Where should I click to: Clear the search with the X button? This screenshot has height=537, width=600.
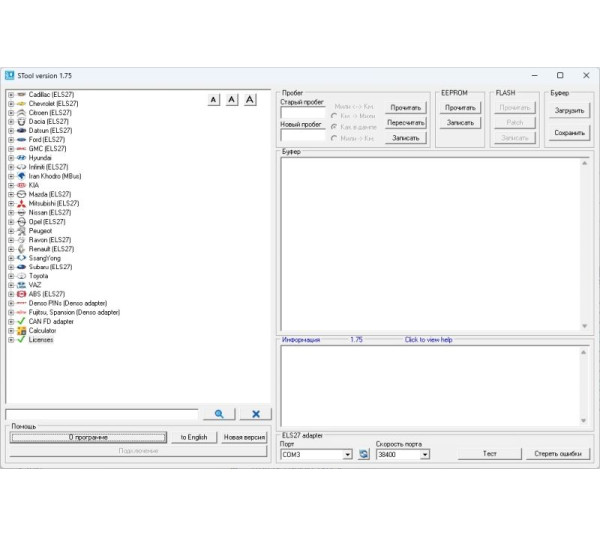click(255, 414)
